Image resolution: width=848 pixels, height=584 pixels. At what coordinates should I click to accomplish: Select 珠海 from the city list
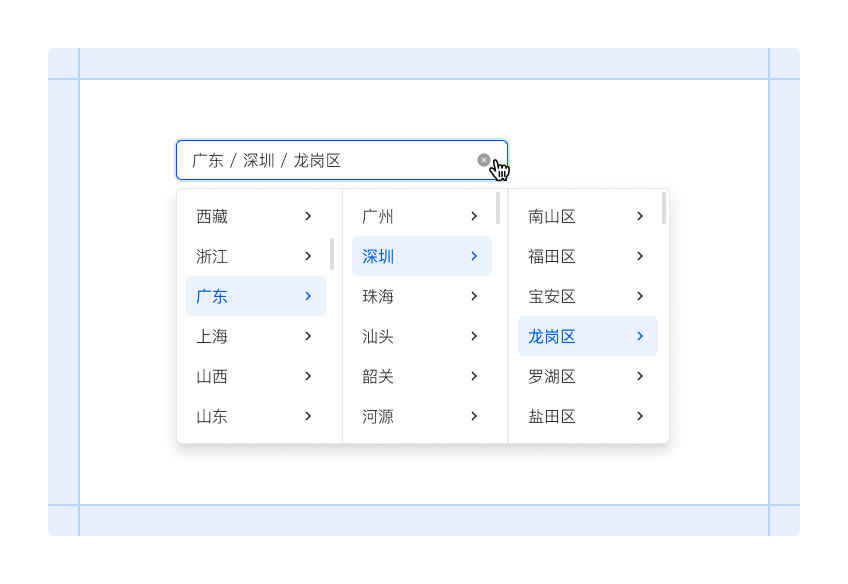[378, 296]
